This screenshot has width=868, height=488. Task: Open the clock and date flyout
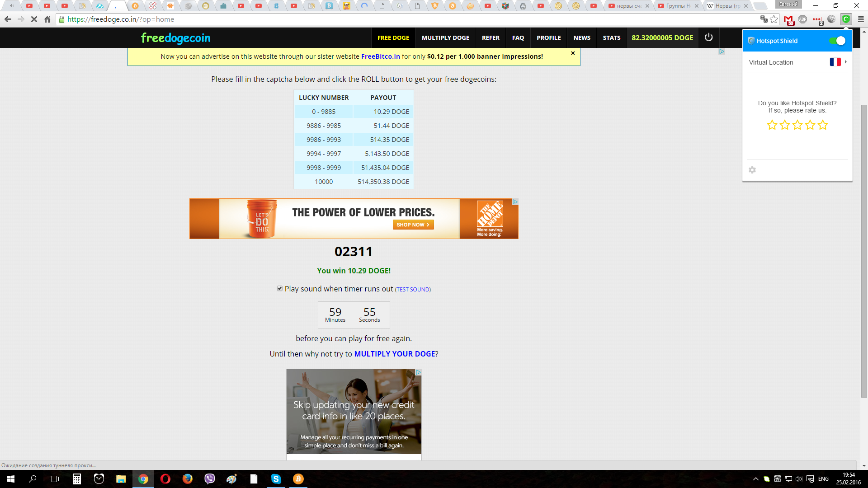click(848, 479)
